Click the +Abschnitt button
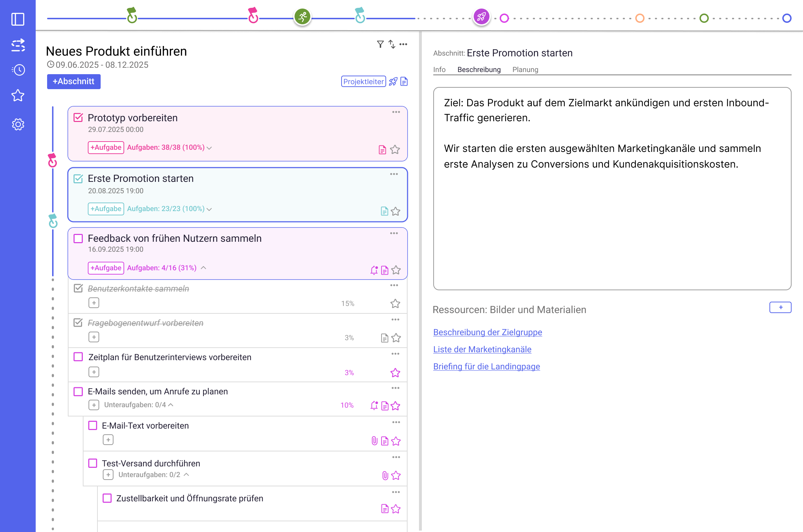The image size is (803, 532). pyautogui.click(x=74, y=82)
